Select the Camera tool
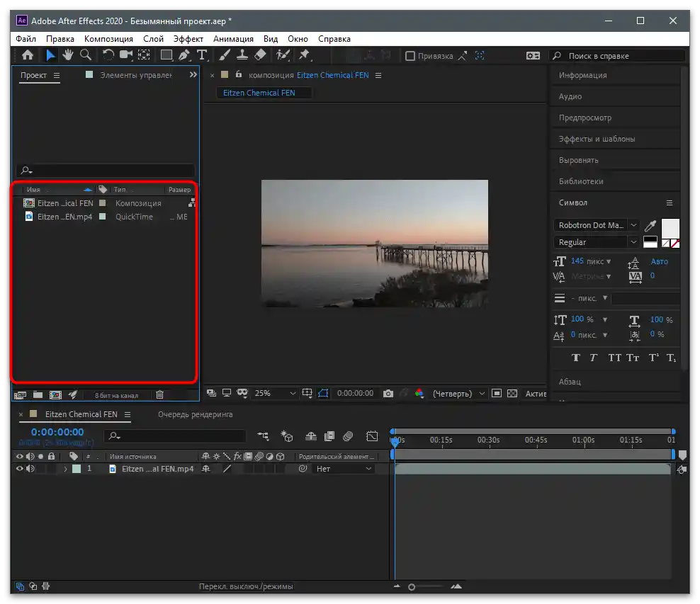This screenshot has width=700, height=604. (126, 55)
